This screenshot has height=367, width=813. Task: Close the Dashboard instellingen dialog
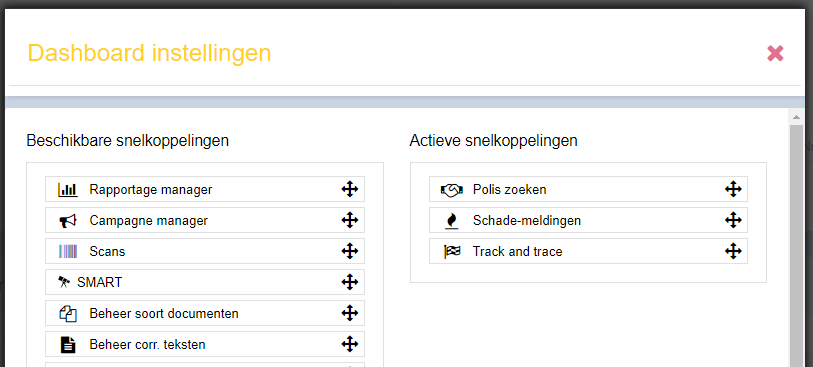[775, 53]
